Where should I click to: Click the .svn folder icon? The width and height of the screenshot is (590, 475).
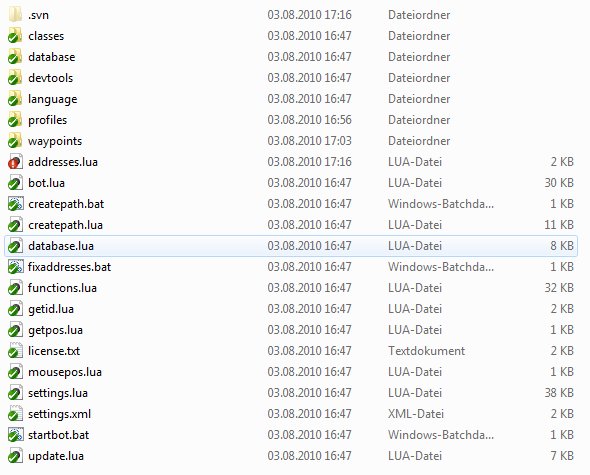point(15,15)
